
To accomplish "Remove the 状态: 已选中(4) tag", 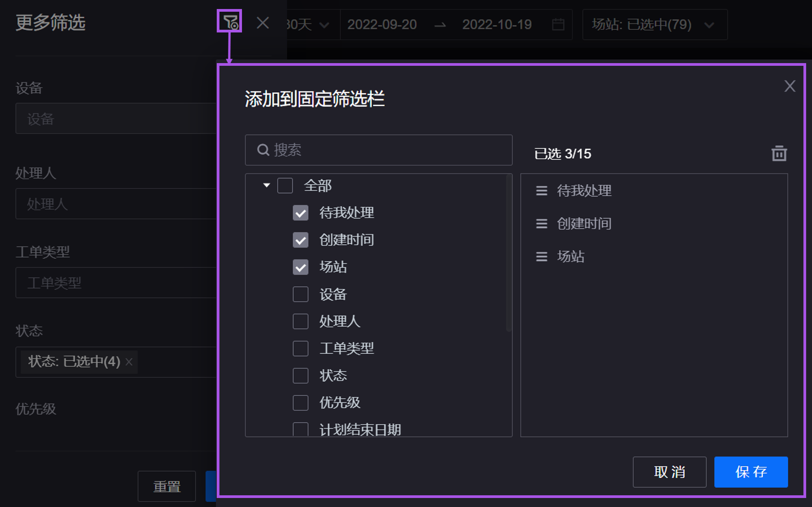I will click(x=129, y=362).
